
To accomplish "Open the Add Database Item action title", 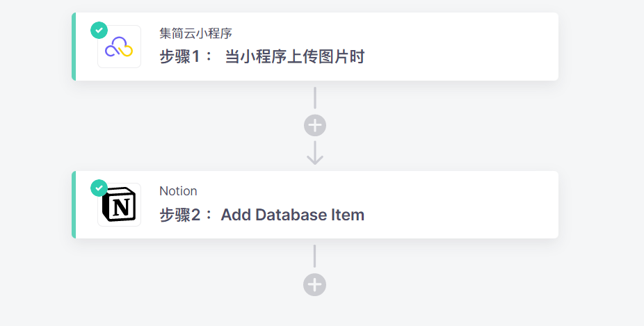I will [x=292, y=215].
